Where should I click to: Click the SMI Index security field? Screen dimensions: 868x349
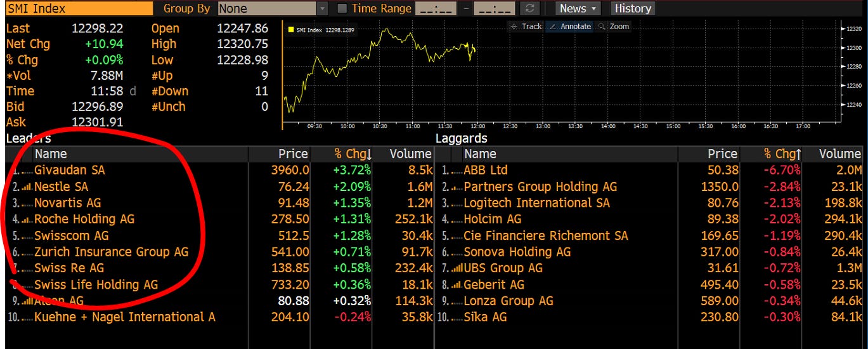tap(79, 9)
